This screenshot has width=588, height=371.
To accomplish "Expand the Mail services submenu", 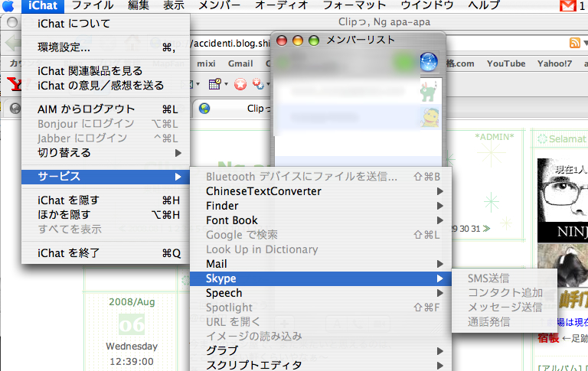I will (x=321, y=264).
